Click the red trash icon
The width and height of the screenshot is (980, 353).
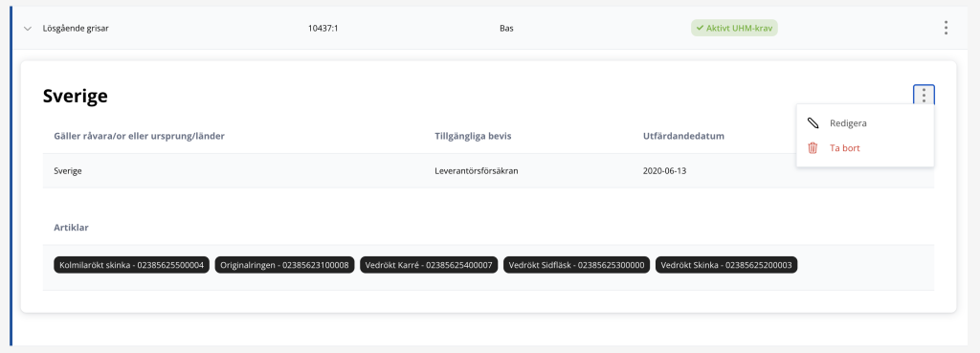(813, 148)
